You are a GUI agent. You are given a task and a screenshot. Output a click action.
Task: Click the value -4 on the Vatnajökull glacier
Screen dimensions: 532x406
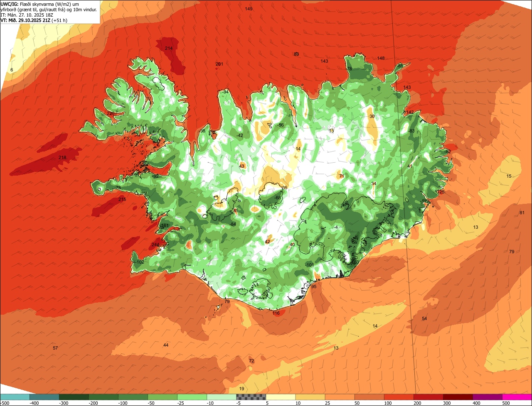point(336,227)
